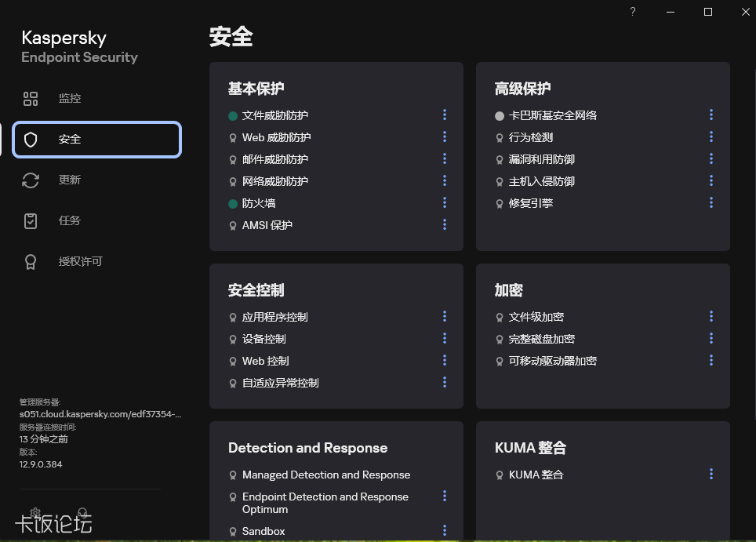Click Managed Detection and Response
This screenshot has height=542, width=756.
326,475
